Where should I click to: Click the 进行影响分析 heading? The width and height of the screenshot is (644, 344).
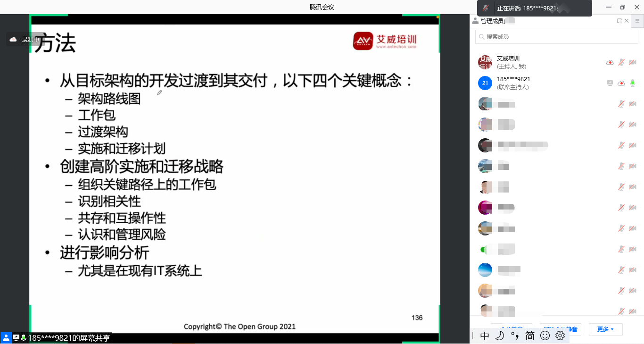pos(105,253)
